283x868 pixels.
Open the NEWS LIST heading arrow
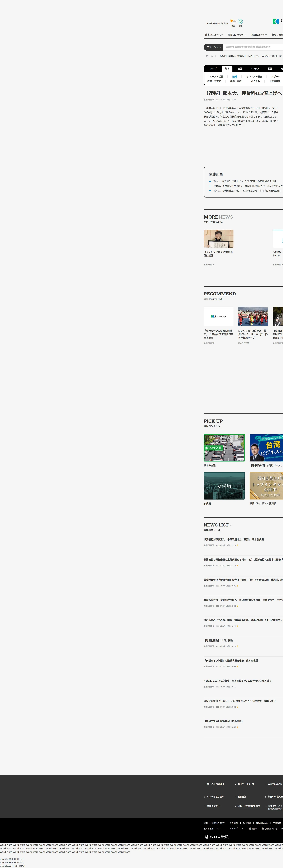231,525
